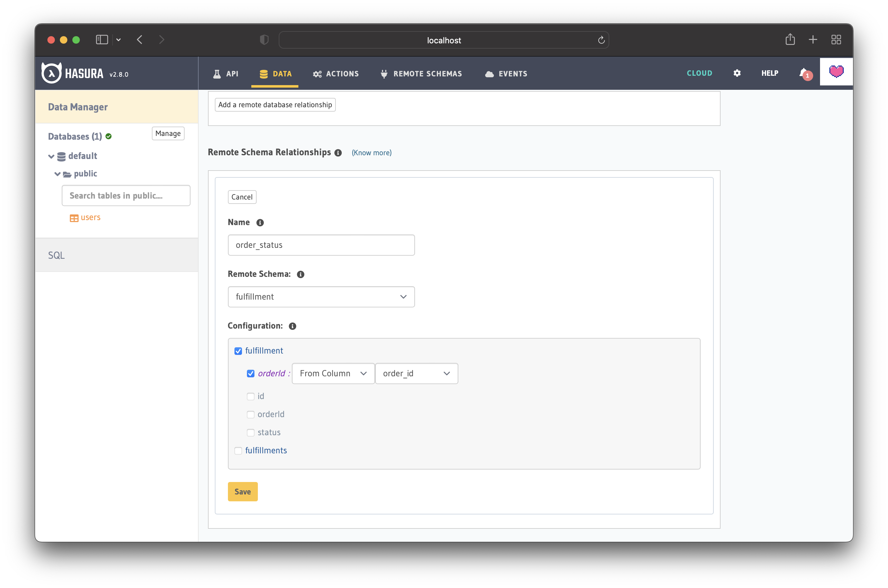Viewport: 888px width, 588px height.
Task: Click the search tables input field
Action: tap(126, 195)
